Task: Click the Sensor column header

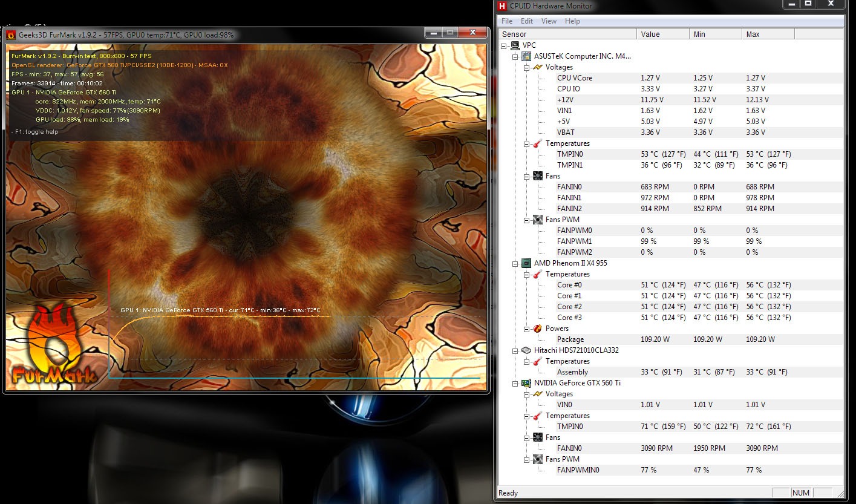Action: pyautogui.click(x=567, y=34)
